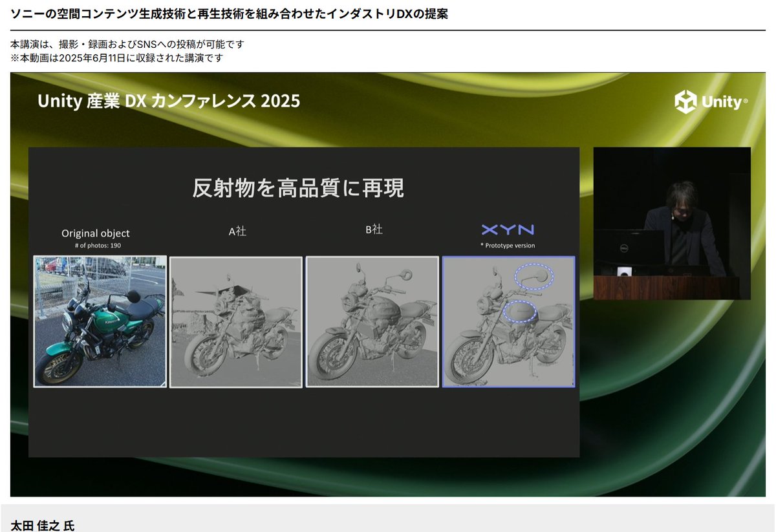Viewport: 776px width, 532px height.
Task: Expand the XYN prototype result image
Action: tap(509, 322)
